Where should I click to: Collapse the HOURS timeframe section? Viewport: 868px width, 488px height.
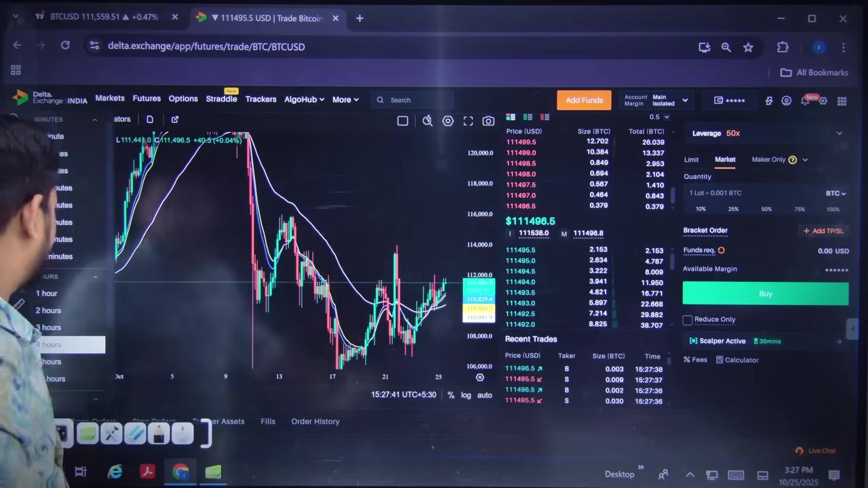point(95,277)
